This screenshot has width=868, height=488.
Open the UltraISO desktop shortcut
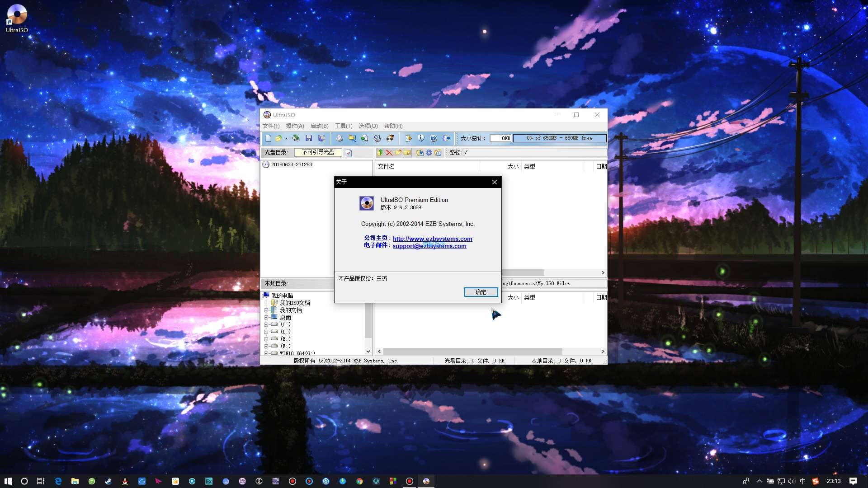(17, 19)
